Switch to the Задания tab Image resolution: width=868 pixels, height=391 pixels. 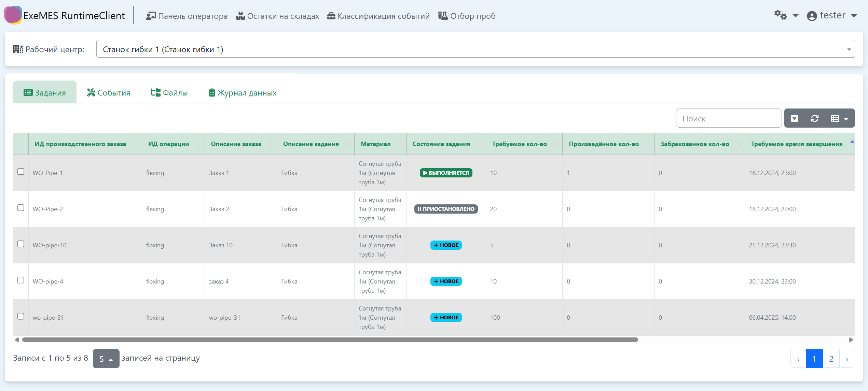click(45, 92)
